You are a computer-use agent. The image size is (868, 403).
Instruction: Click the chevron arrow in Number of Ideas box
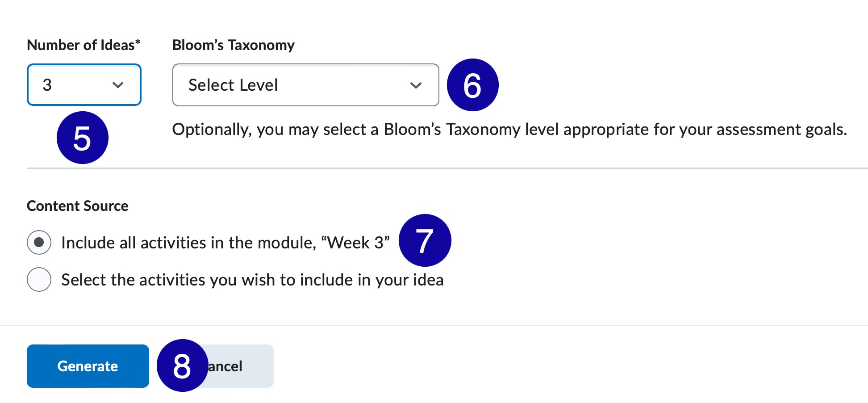pyautogui.click(x=118, y=85)
